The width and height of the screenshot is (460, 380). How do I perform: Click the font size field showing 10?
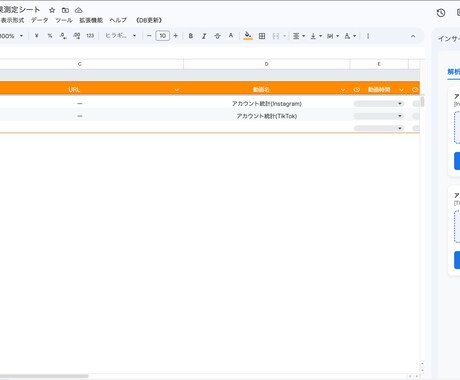pyautogui.click(x=162, y=36)
